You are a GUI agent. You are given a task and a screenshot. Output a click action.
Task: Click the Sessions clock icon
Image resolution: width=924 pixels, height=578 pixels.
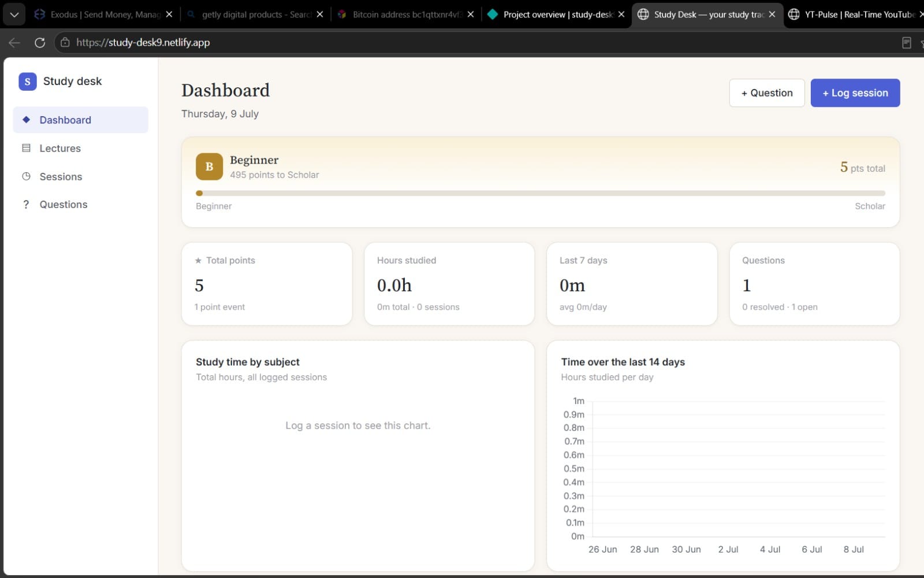26,176
